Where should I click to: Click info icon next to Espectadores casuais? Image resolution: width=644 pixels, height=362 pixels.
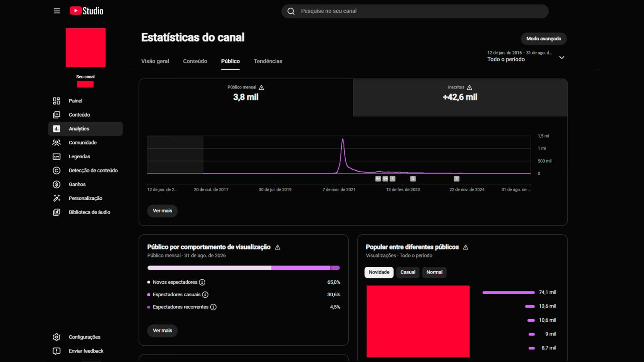[x=205, y=295]
